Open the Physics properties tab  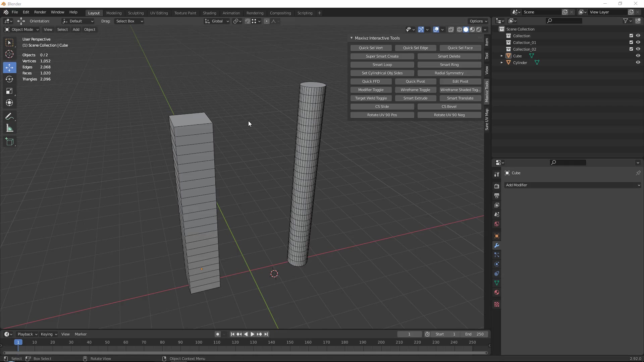pos(497,264)
